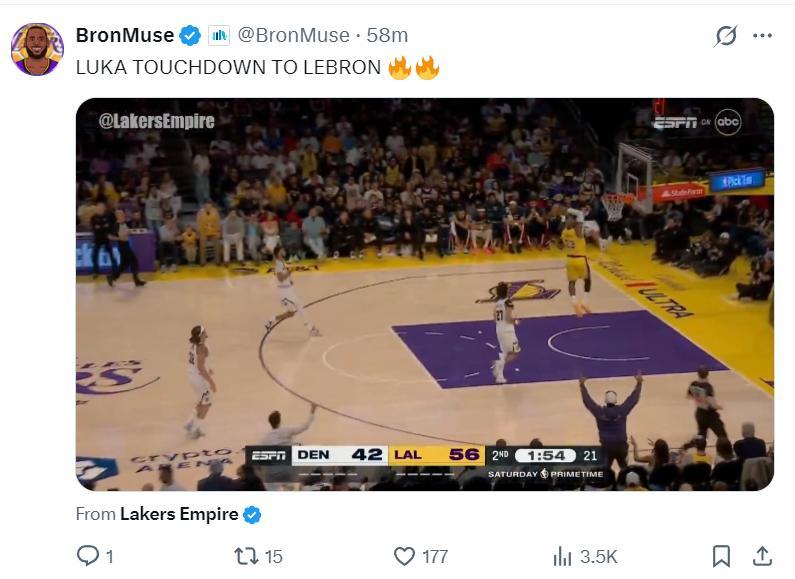Play the Lakers game video clip
This screenshot has height=579, width=795.
[x=424, y=294]
